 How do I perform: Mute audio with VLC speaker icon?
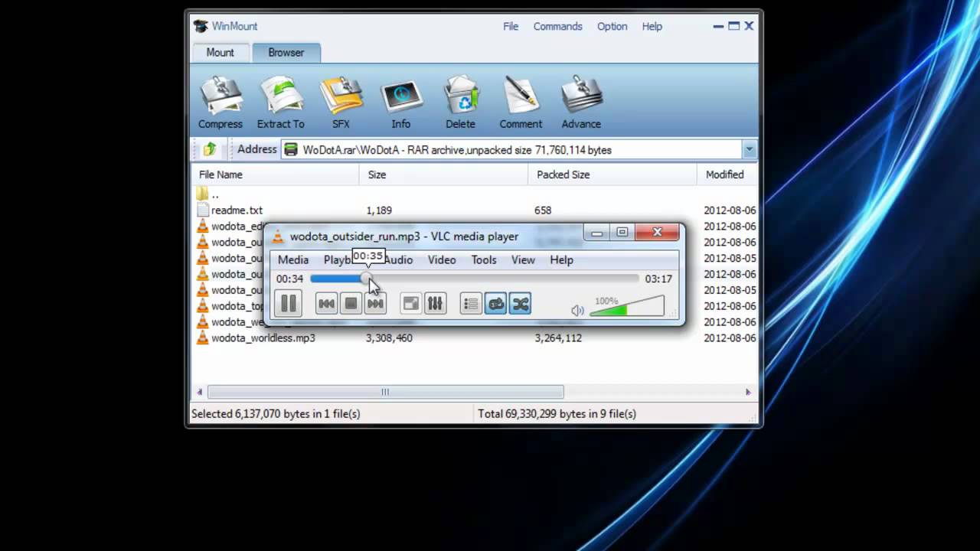tap(577, 310)
